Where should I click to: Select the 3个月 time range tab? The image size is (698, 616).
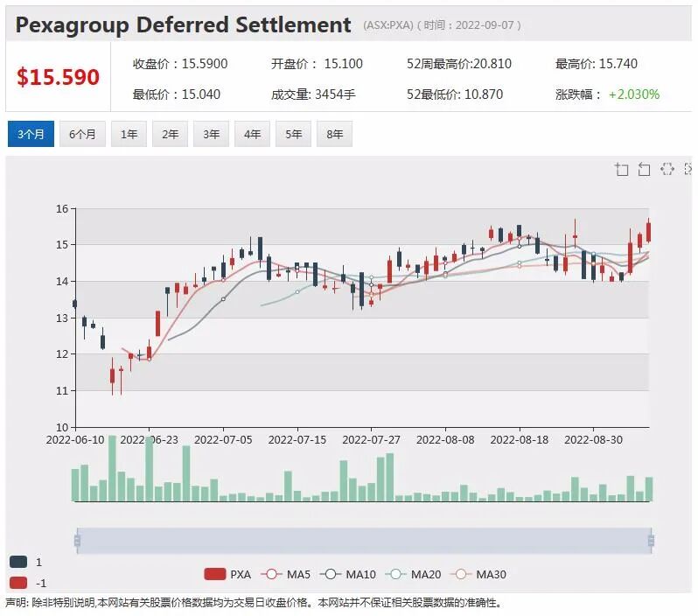[x=31, y=134]
